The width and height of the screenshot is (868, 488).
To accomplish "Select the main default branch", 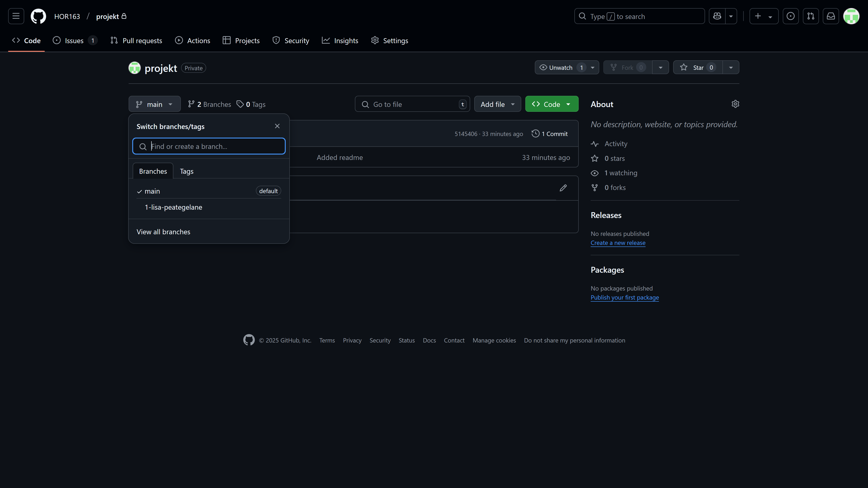I will (209, 191).
